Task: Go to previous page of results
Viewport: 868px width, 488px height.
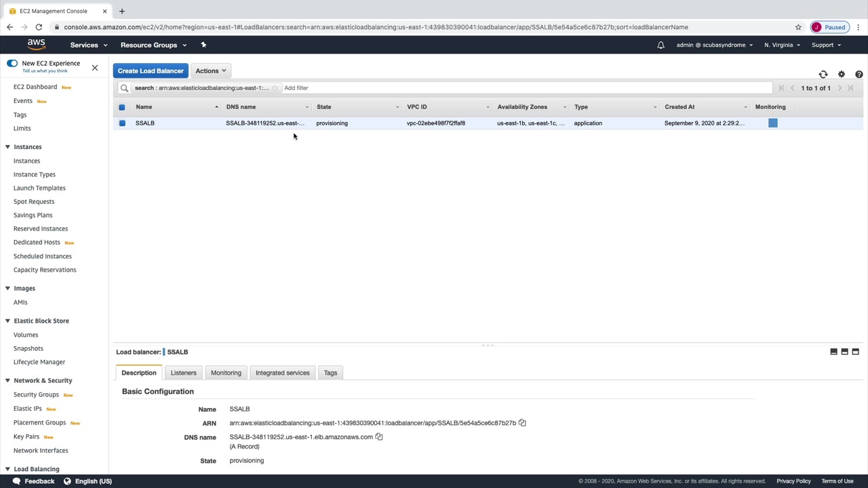Action: [793, 88]
